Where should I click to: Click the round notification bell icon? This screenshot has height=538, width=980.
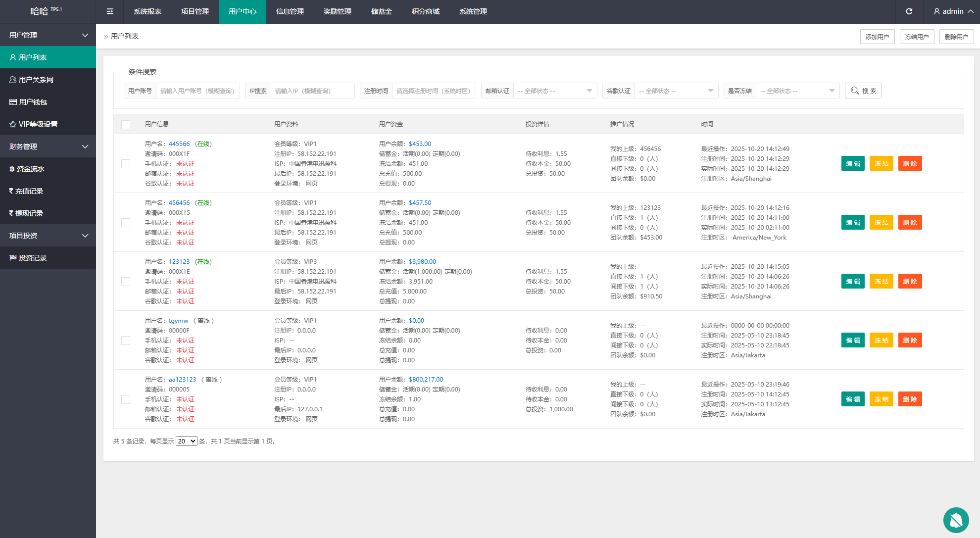pyautogui.click(x=956, y=520)
